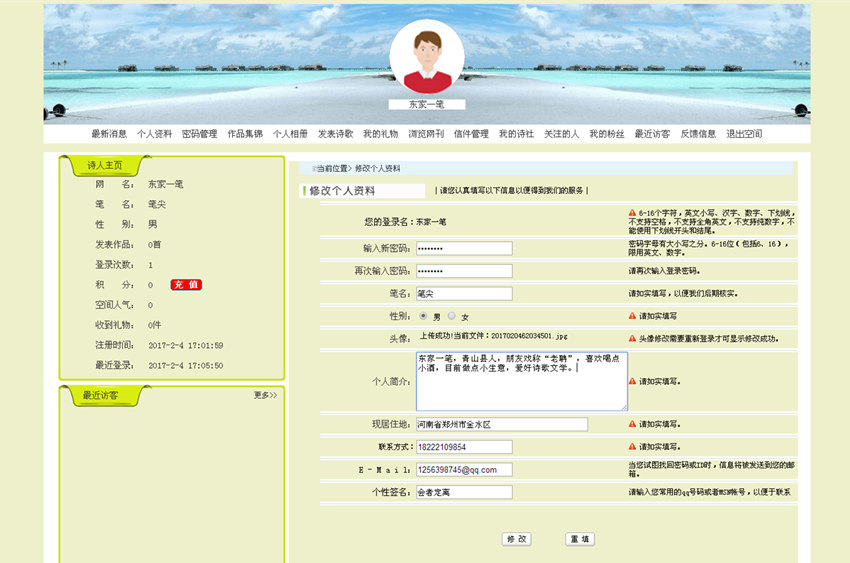The image size is (850, 563).
Task: Focus the E-Mail input field
Action: click(x=464, y=470)
